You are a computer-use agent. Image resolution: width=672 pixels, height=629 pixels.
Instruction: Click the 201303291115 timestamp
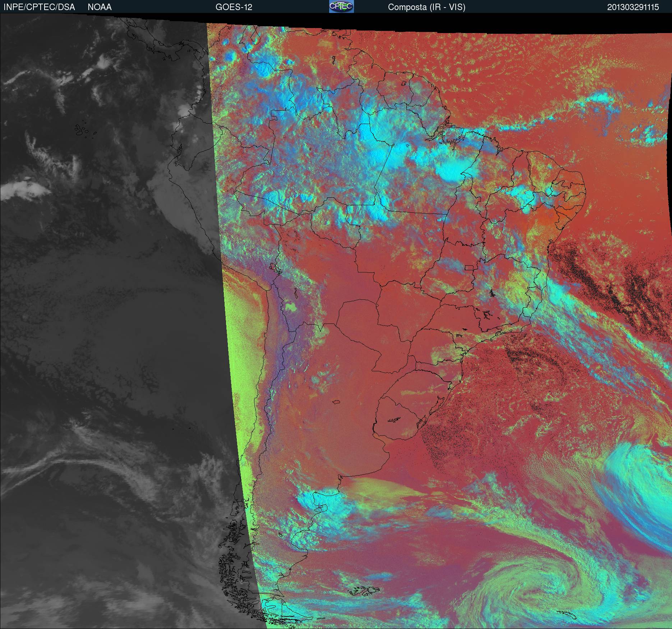click(633, 7)
